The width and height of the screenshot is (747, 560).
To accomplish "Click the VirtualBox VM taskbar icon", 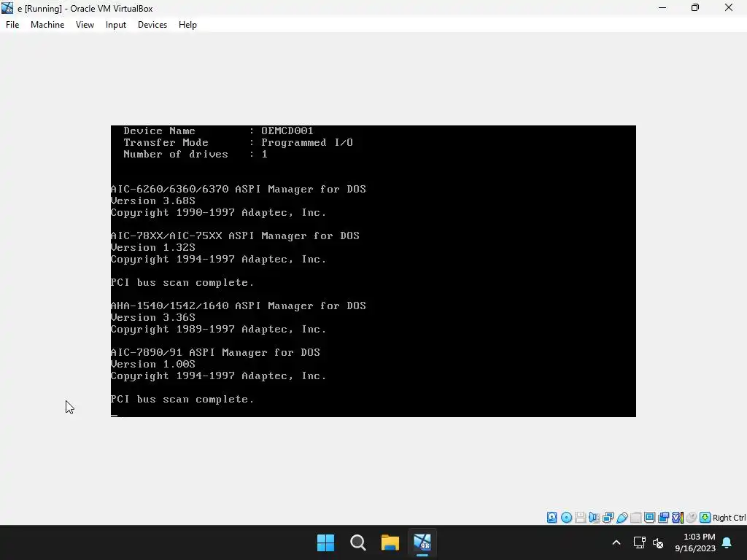I will pyautogui.click(x=422, y=542).
